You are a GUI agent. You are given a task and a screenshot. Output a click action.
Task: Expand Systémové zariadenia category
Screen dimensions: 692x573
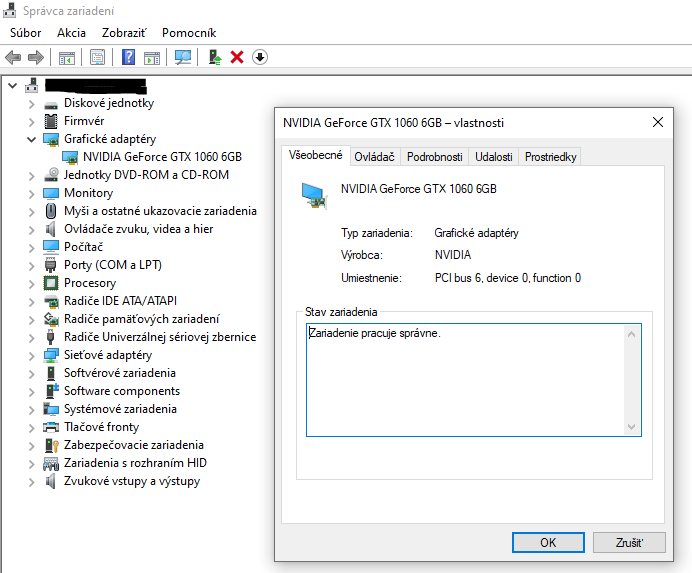point(31,410)
